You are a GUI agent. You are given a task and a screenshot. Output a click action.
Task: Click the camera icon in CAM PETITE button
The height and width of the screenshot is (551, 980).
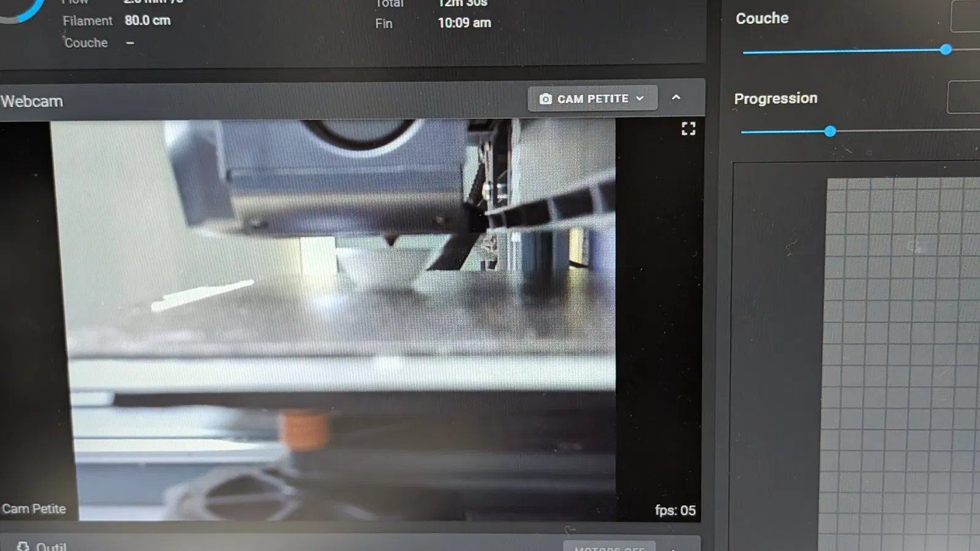tap(545, 99)
